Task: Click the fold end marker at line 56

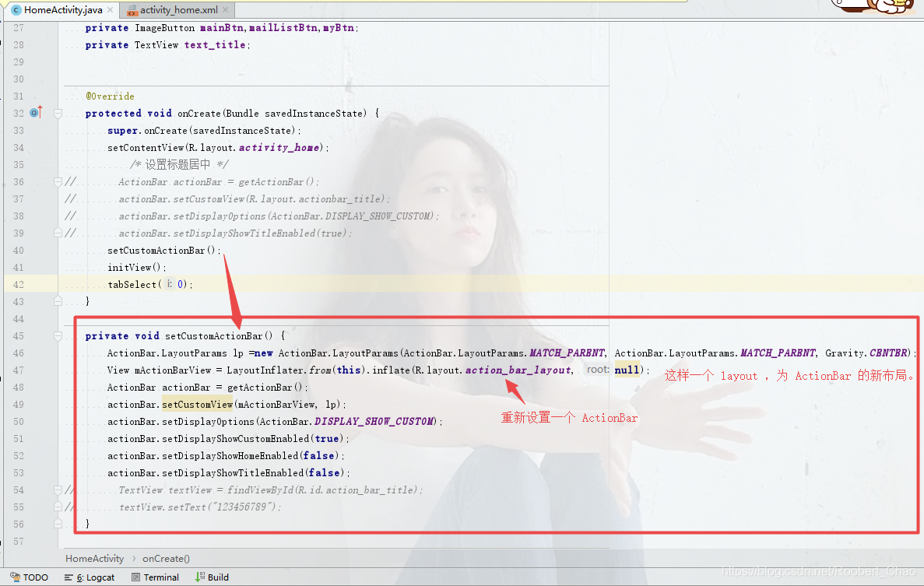Action: click(x=58, y=524)
